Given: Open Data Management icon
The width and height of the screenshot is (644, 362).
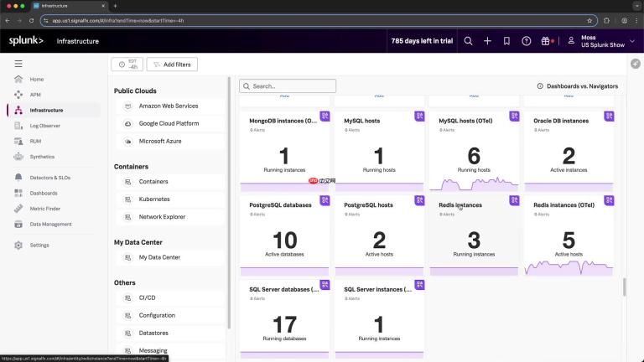Looking at the screenshot, I should pyautogui.click(x=18, y=224).
